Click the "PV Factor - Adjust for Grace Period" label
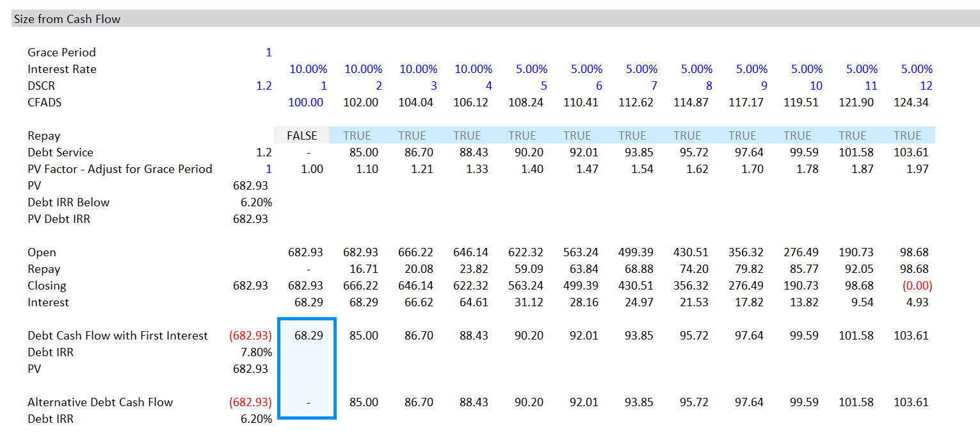Viewport: 980px width, 435px height. (120, 169)
